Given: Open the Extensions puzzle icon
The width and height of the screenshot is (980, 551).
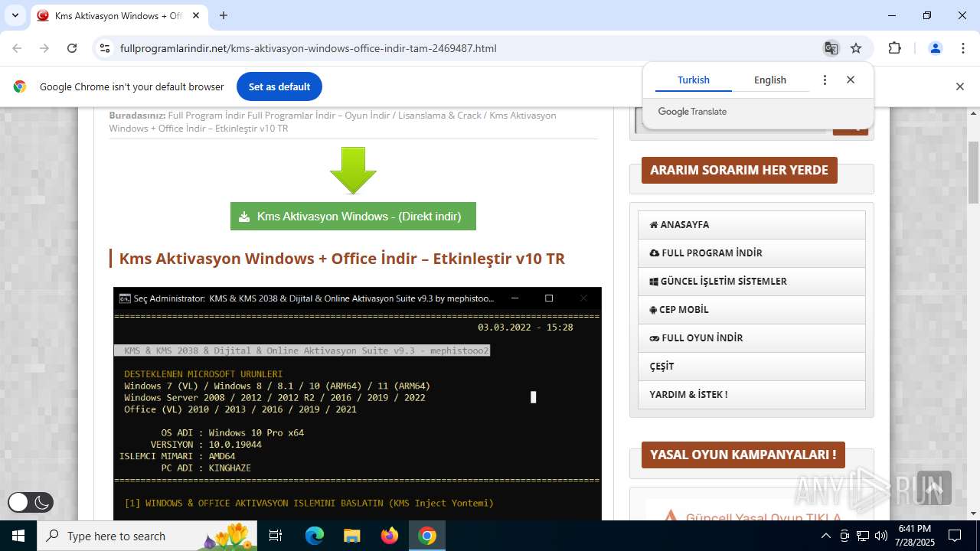Looking at the screenshot, I should (x=894, y=48).
